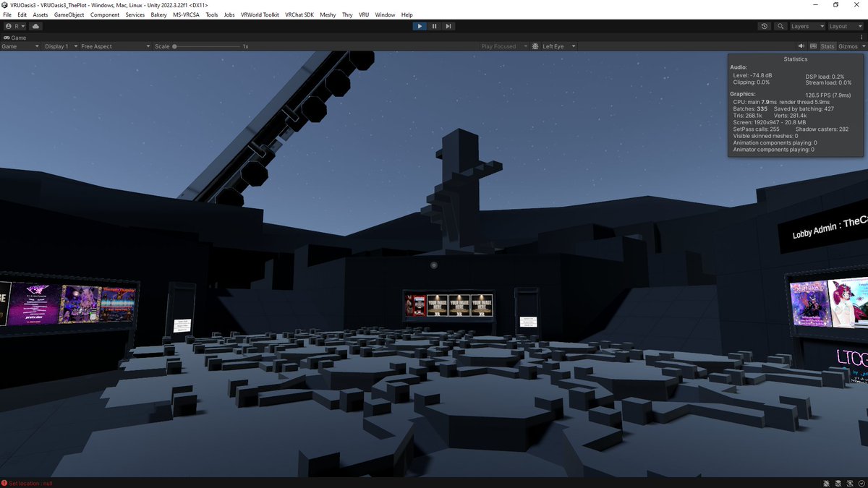Toggle Play mode button

click(420, 26)
